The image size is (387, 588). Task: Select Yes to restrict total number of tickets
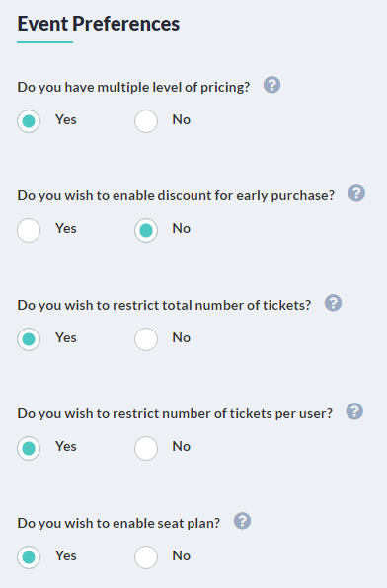(x=29, y=339)
